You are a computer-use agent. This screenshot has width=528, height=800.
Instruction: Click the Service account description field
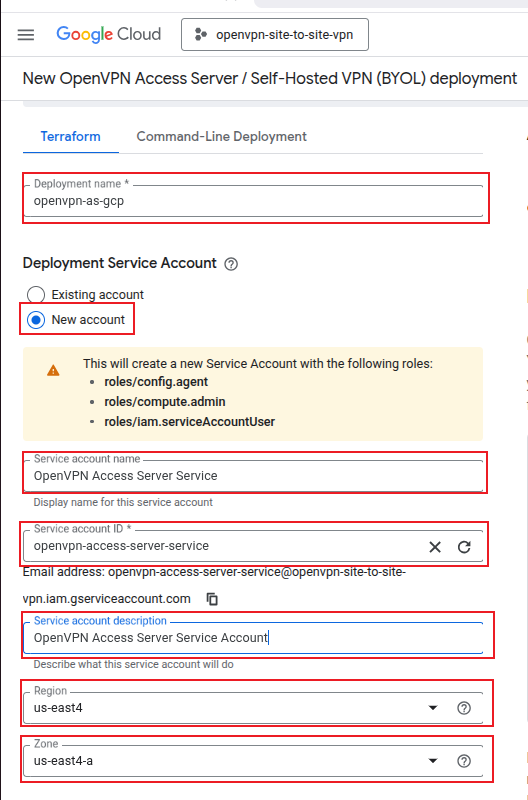(253, 638)
